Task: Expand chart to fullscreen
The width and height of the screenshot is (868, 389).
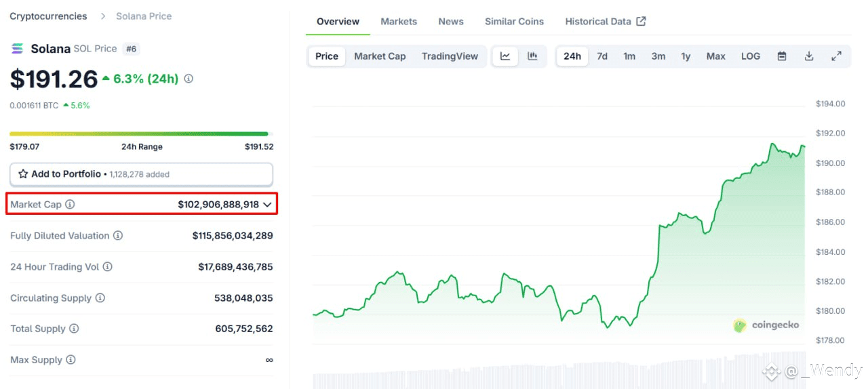Action: 836,56
